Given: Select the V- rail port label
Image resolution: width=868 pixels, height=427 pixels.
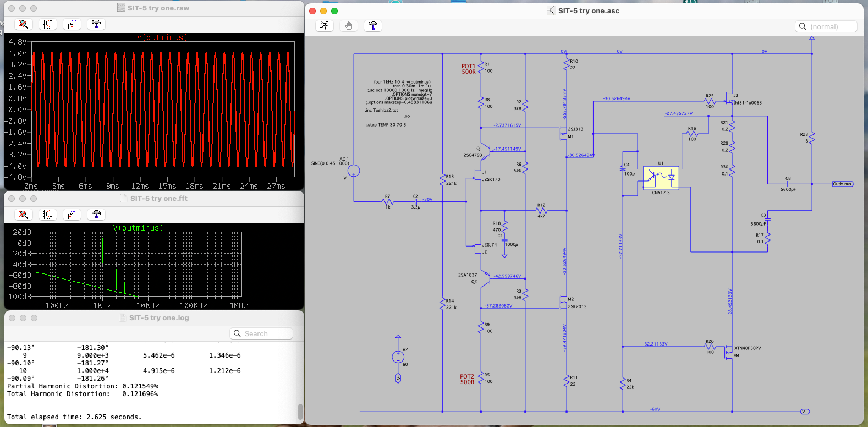Looking at the screenshot, I should [805, 412].
